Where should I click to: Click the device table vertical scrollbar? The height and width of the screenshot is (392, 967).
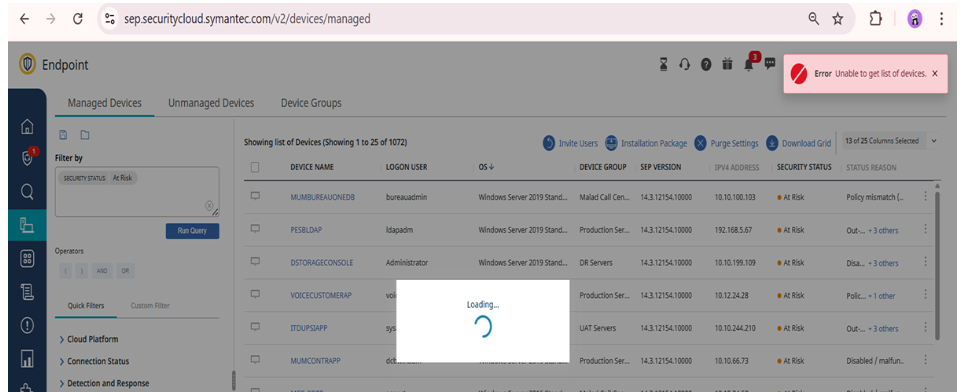[x=938, y=265]
